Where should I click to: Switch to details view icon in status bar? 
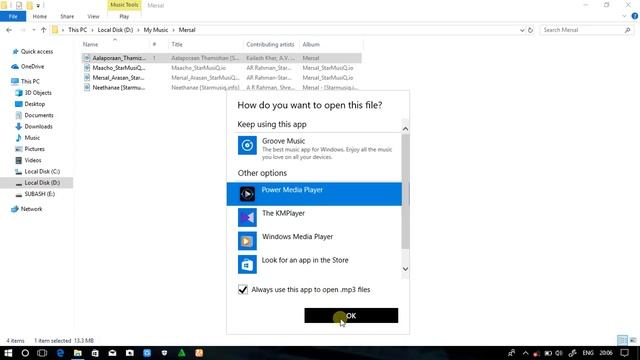click(x=622, y=340)
